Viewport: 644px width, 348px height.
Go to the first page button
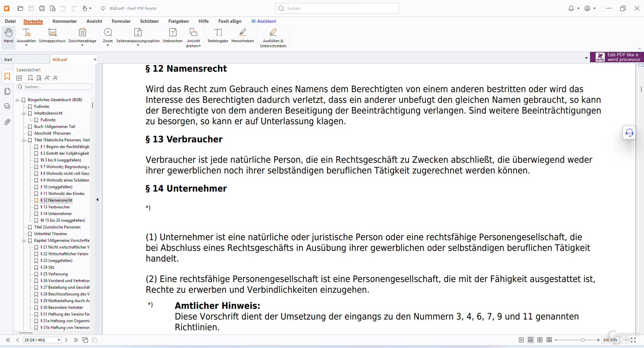tap(8, 340)
